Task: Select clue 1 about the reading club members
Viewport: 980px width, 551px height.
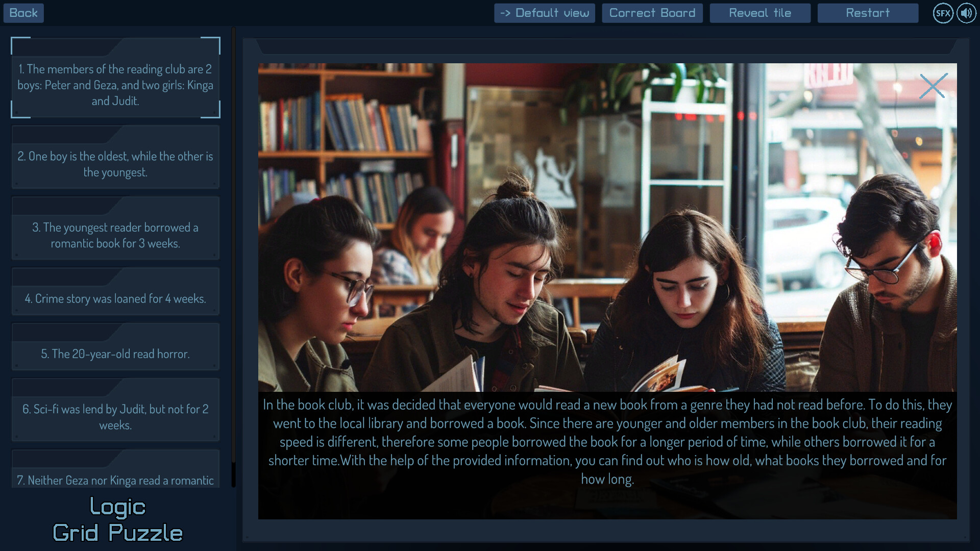Action: point(116,85)
